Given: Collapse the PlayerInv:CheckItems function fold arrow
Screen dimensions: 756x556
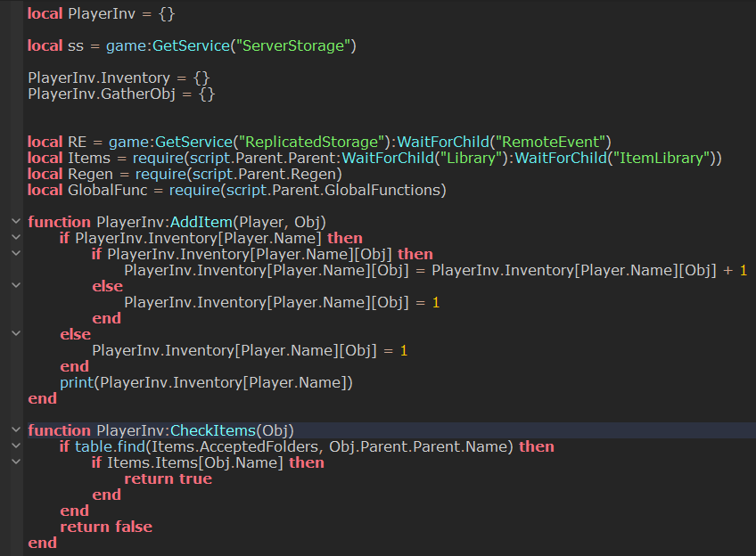Looking at the screenshot, I should pos(16,429).
